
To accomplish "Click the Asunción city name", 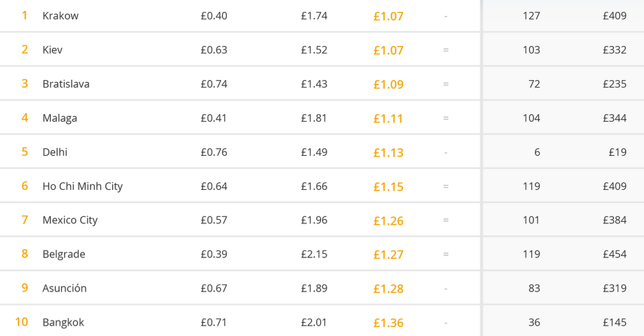I will coord(64,289).
